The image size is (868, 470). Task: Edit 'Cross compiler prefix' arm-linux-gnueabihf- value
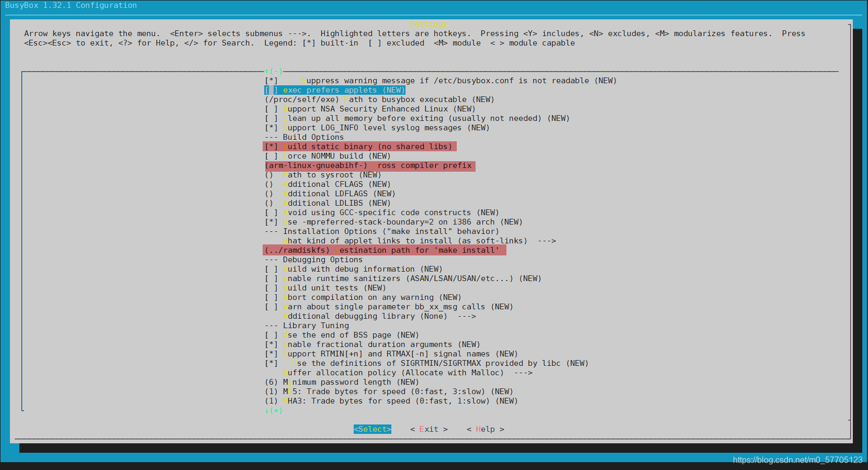point(369,165)
